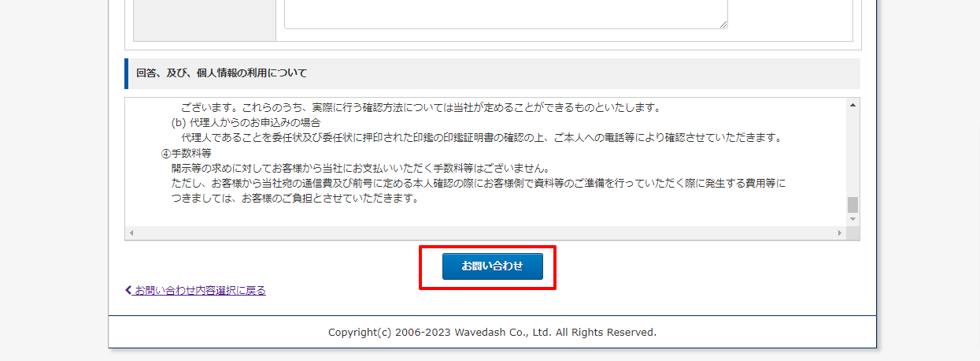Viewport: 980px width, 361px height.
Task: Click the line ending with ご負担とさせていただきます
Action: (x=294, y=198)
